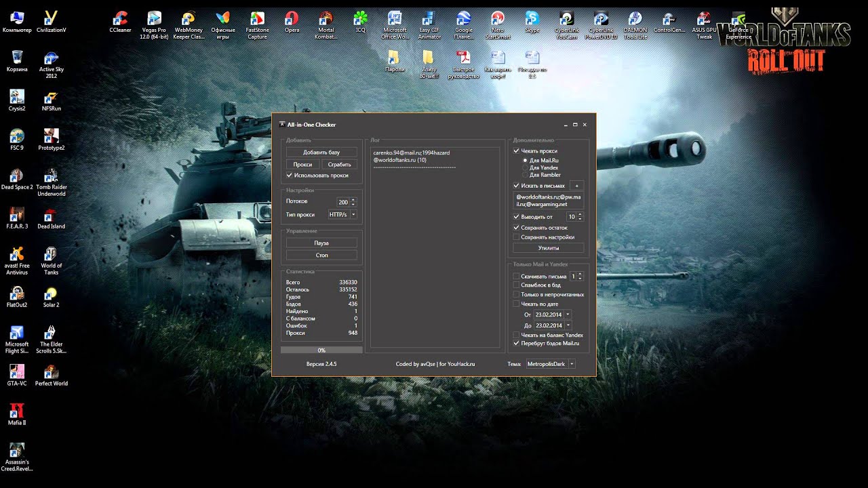Image resolution: width=868 pixels, height=488 pixels.
Task: Increase the Потоков thread count
Action: pos(353,200)
